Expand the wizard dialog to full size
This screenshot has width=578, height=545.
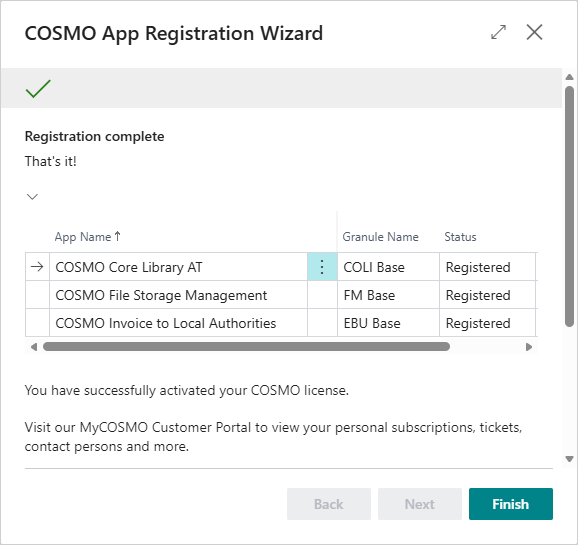[498, 32]
